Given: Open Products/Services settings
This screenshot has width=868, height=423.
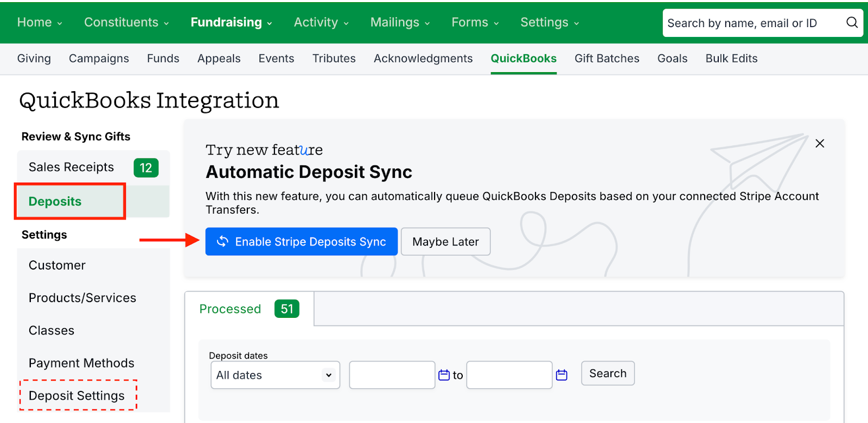Looking at the screenshot, I should point(82,298).
